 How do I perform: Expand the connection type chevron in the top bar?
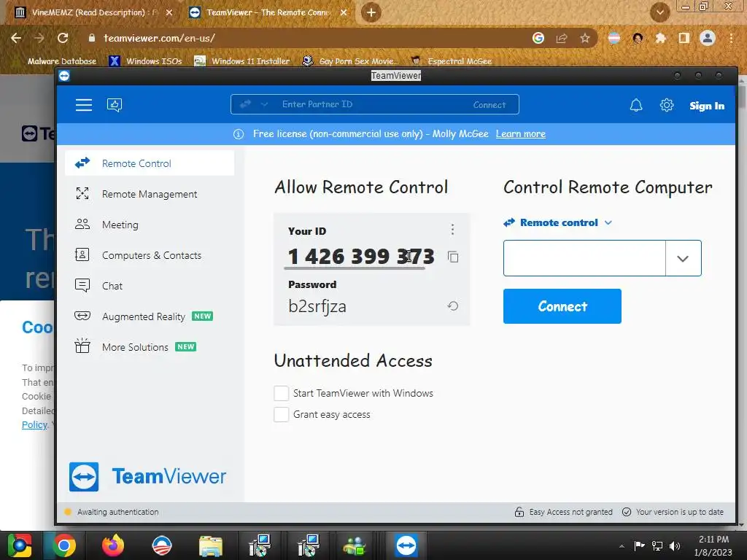click(x=264, y=104)
